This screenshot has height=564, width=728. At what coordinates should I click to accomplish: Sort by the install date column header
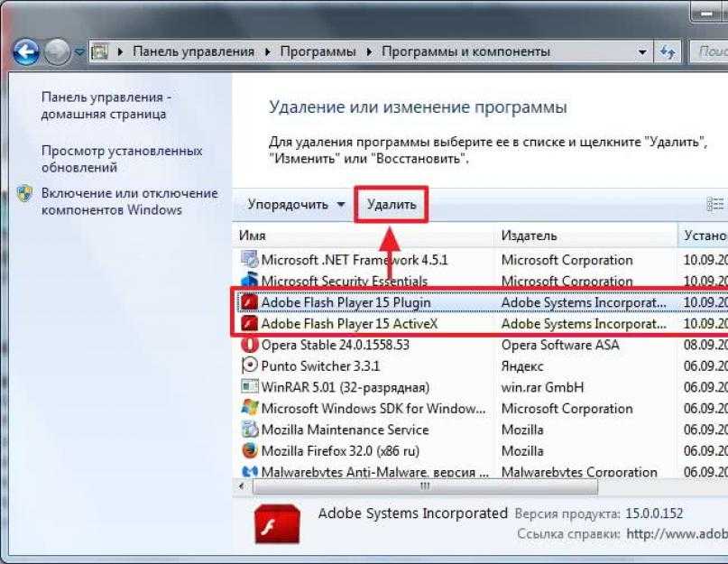pyautogui.click(x=703, y=236)
